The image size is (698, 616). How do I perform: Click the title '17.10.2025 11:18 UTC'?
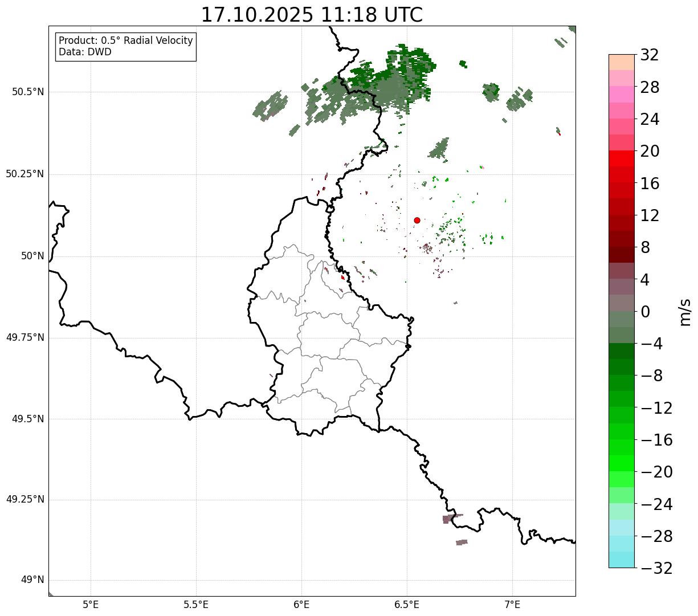tap(312, 15)
